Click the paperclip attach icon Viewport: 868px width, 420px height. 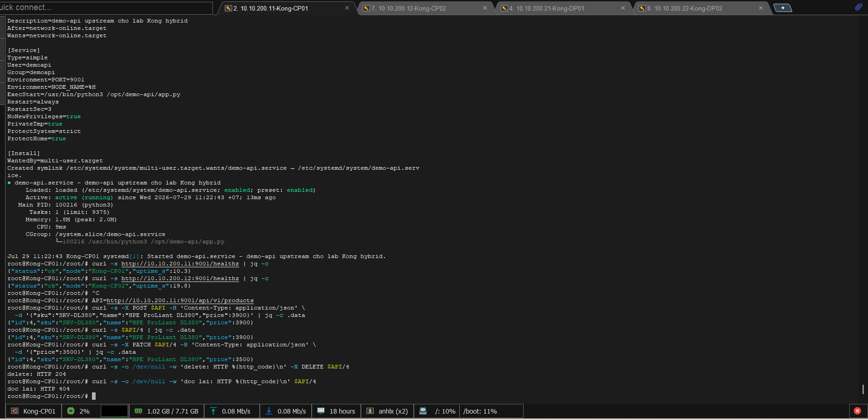click(x=858, y=7)
